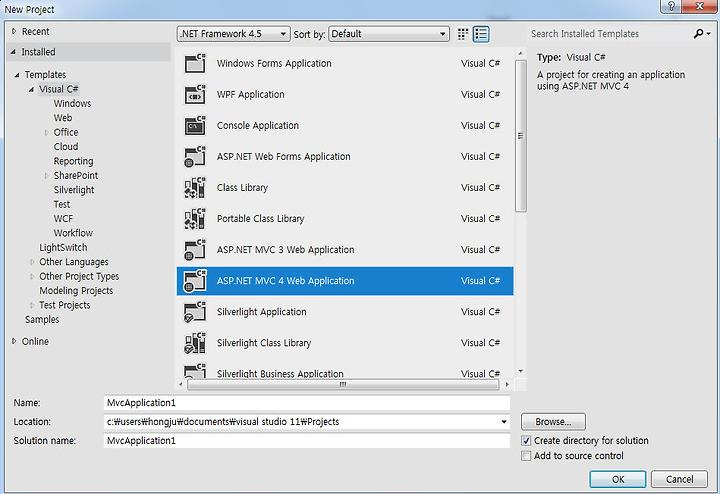Image resolution: width=720 pixels, height=494 pixels.
Task: Select the Workflow category
Action: (x=73, y=233)
